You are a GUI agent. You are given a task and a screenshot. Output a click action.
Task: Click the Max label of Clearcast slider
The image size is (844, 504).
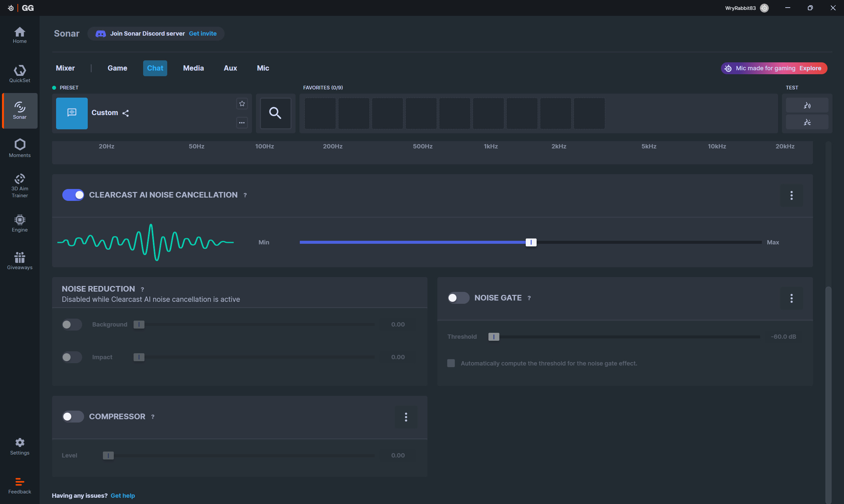(x=773, y=242)
